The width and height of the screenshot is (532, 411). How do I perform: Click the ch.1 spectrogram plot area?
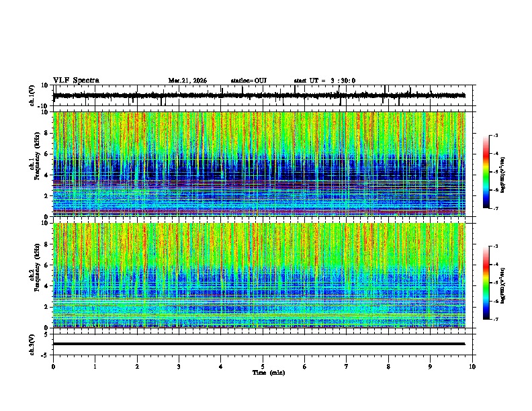259,164
